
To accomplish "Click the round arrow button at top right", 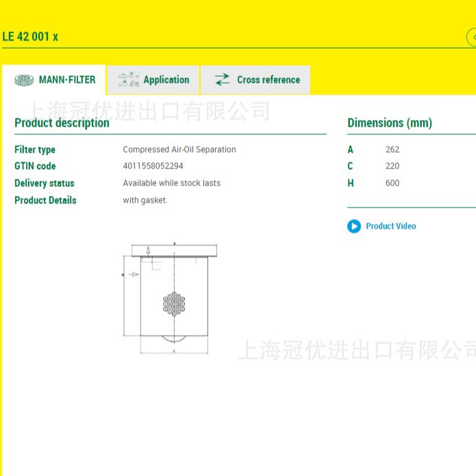I will tap(471, 37).
